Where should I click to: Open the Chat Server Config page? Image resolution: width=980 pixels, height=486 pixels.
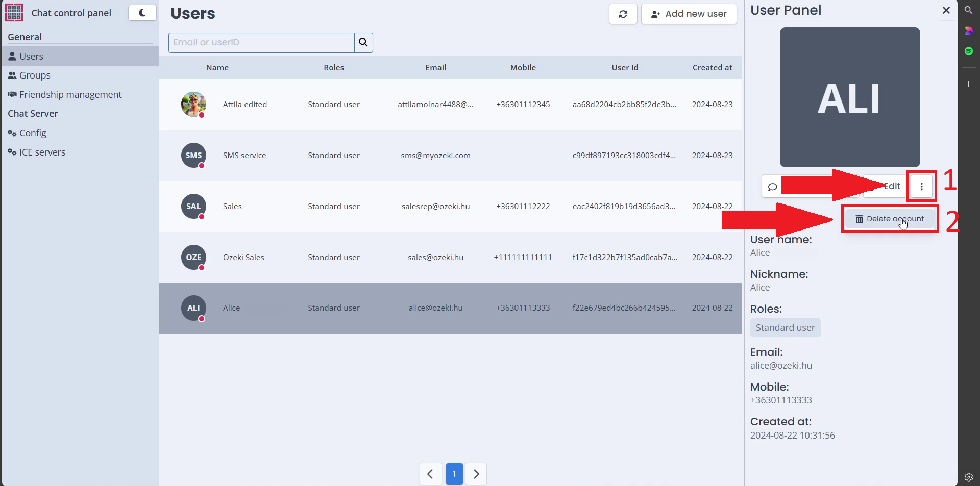[x=33, y=133]
